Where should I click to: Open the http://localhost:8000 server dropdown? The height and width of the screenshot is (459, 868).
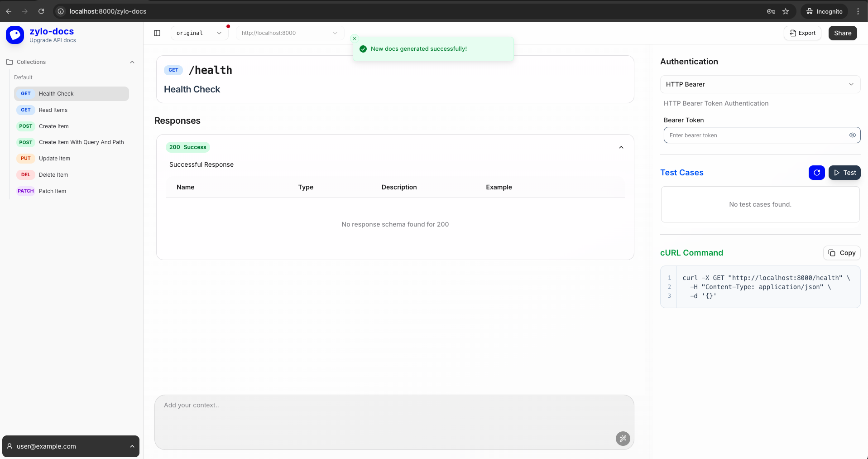(x=290, y=33)
